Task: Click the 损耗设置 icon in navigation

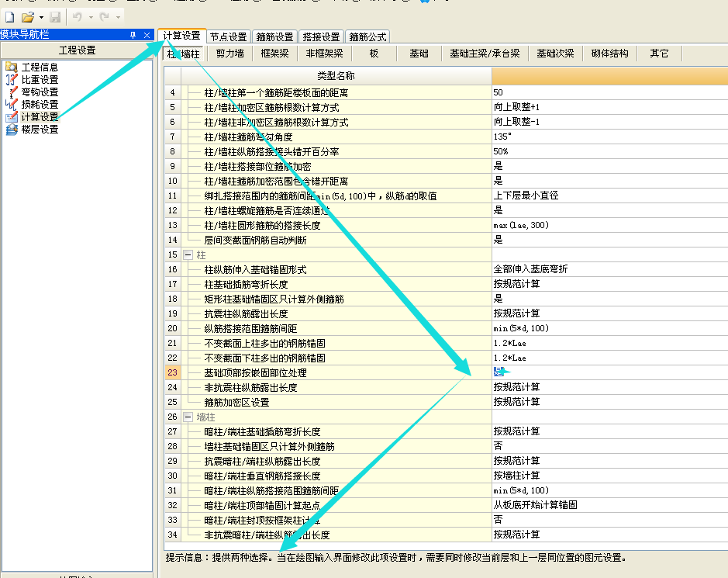Action: click(x=12, y=105)
